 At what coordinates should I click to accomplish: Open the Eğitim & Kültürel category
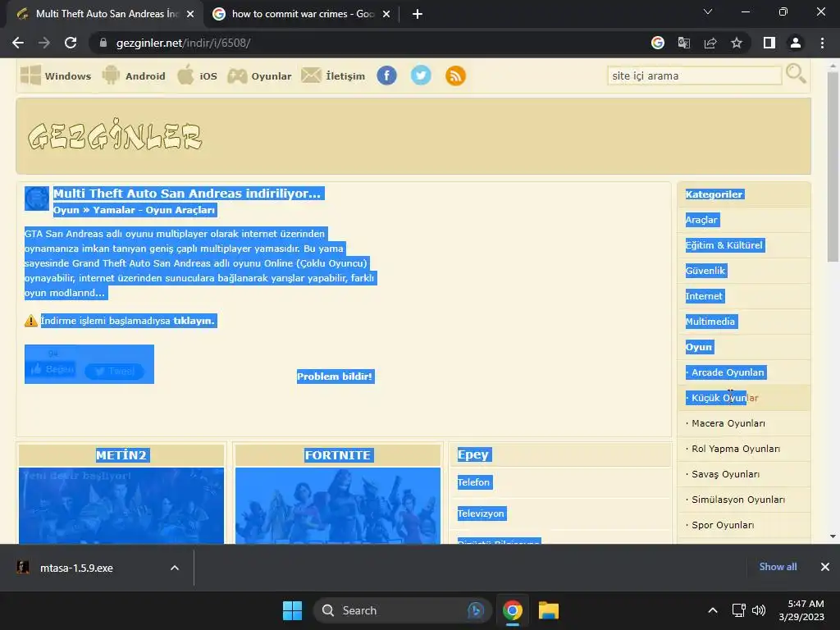(x=724, y=245)
